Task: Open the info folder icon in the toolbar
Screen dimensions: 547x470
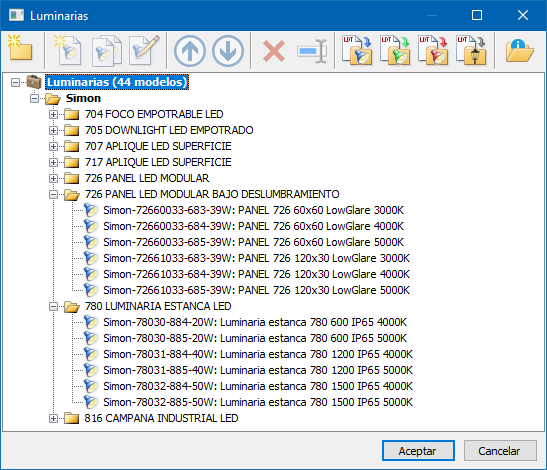Action: [519, 51]
